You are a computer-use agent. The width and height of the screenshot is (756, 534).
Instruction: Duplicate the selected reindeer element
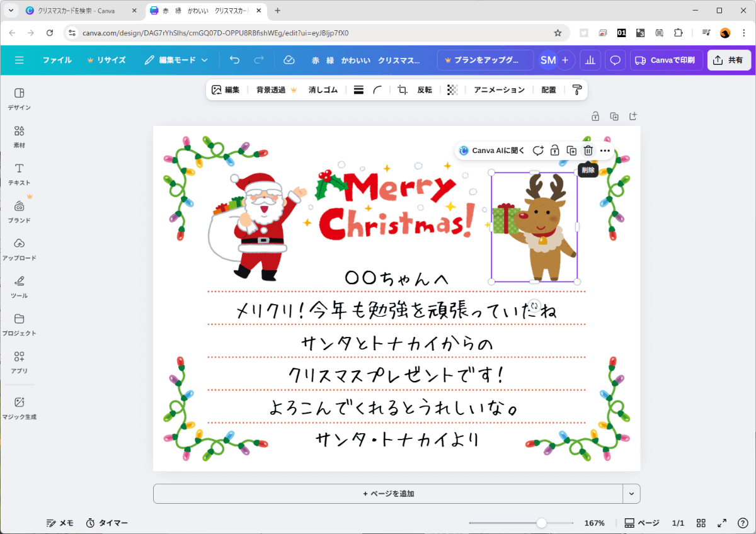[x=571, y=151]
